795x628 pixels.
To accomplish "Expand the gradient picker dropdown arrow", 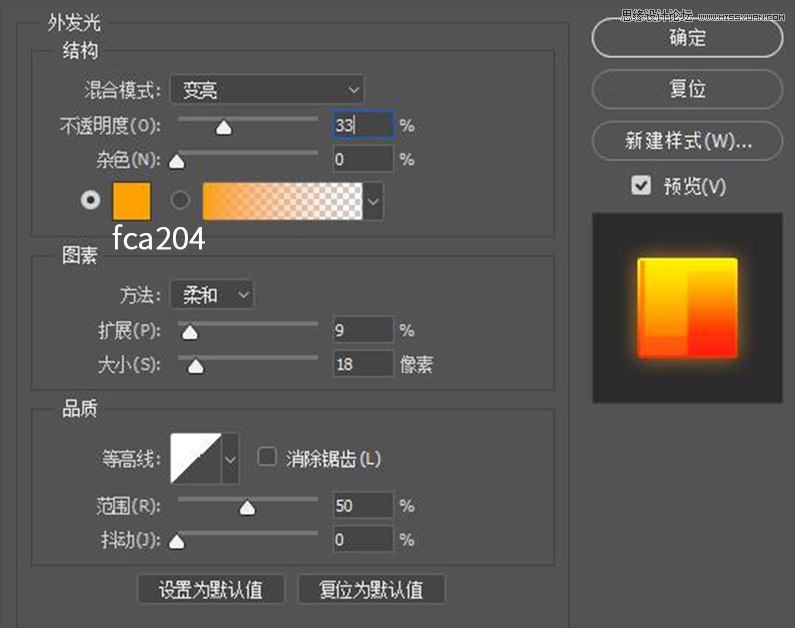I will (x=373, y=201).
